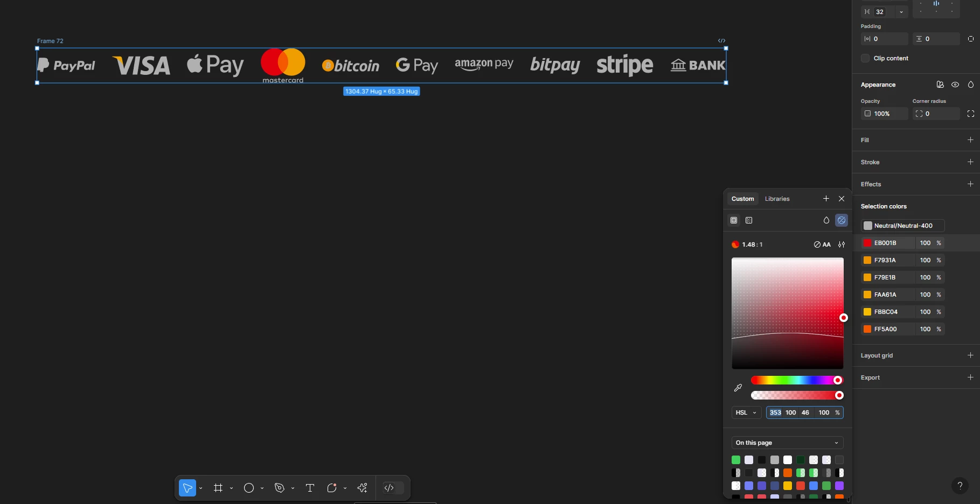The height and width of the screenshot is (504, 980).
Task: Open HSL color model dropdown
Action: (746, 412)
